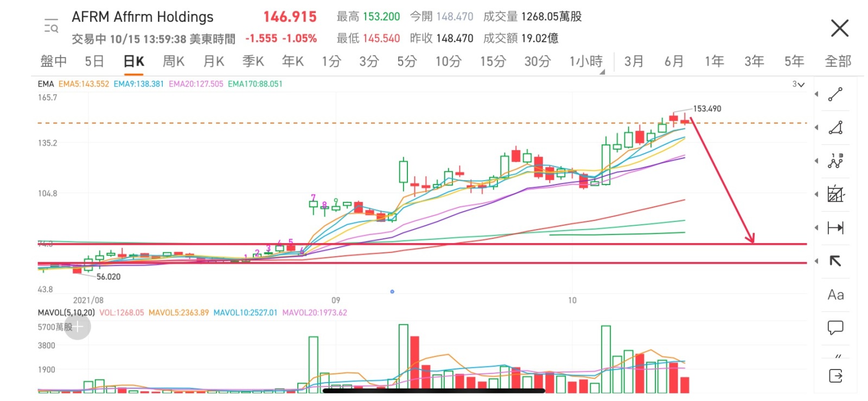868x401 pixels.
Task: Select the 周K weekly candlestick tab
Action: click(174, 61)
